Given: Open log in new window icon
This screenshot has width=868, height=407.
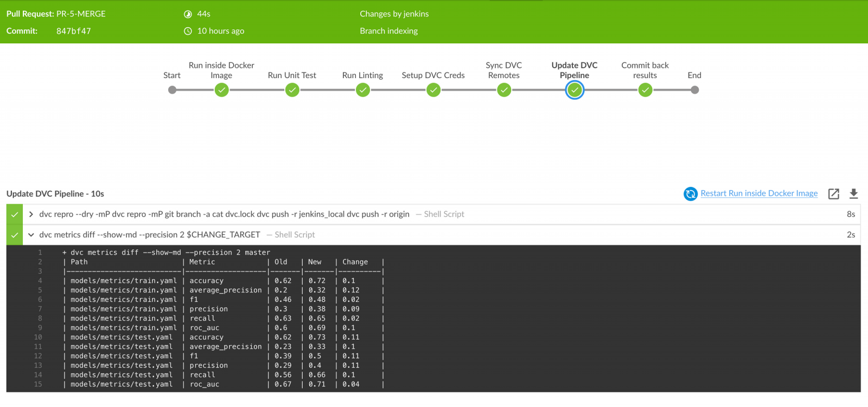Looking at the screenshot, I should (x=834, y=193).
